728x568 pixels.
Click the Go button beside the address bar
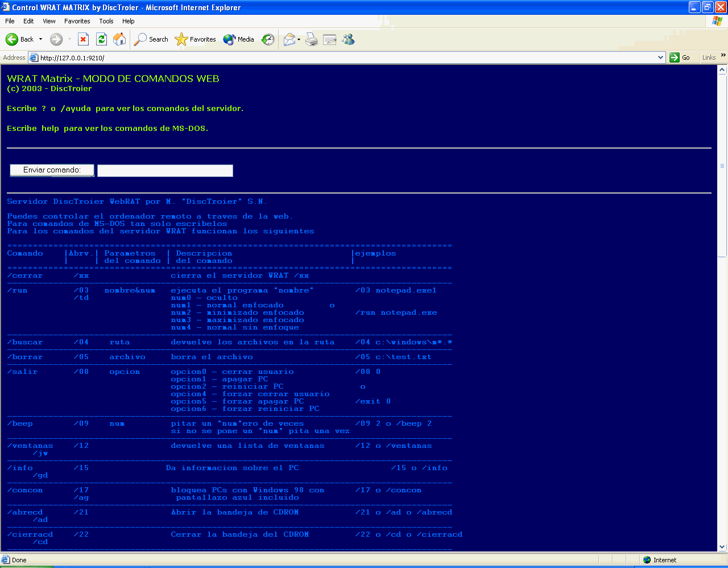[680, 57]
